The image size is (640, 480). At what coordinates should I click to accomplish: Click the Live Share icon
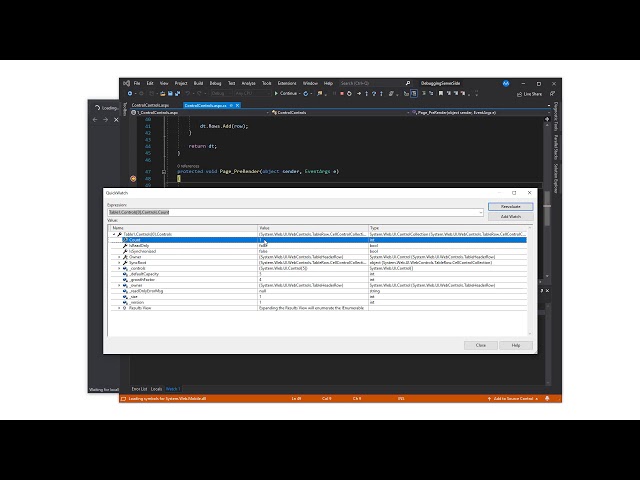pos(530,94)
